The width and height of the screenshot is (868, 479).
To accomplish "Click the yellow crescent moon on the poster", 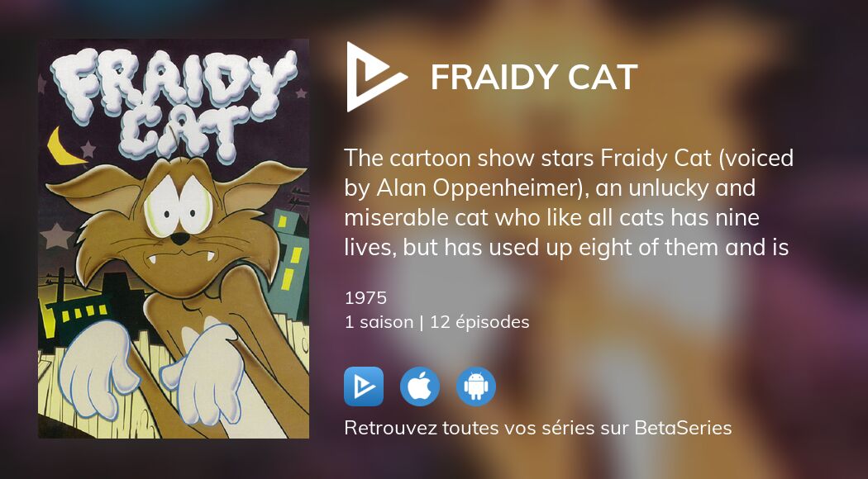I will [x=63, y=147].
